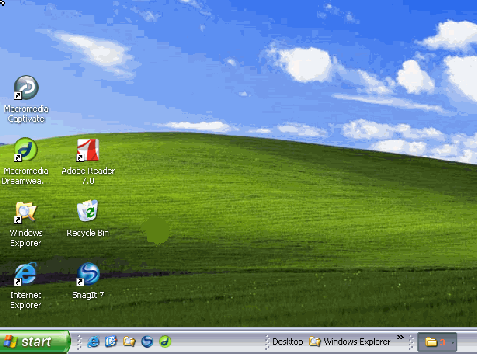Image resolution: width=480 pixels, height=360 pixels.
Task: Click the Outlook Express Quick Launch icon
Action: (x=111, y=342)
